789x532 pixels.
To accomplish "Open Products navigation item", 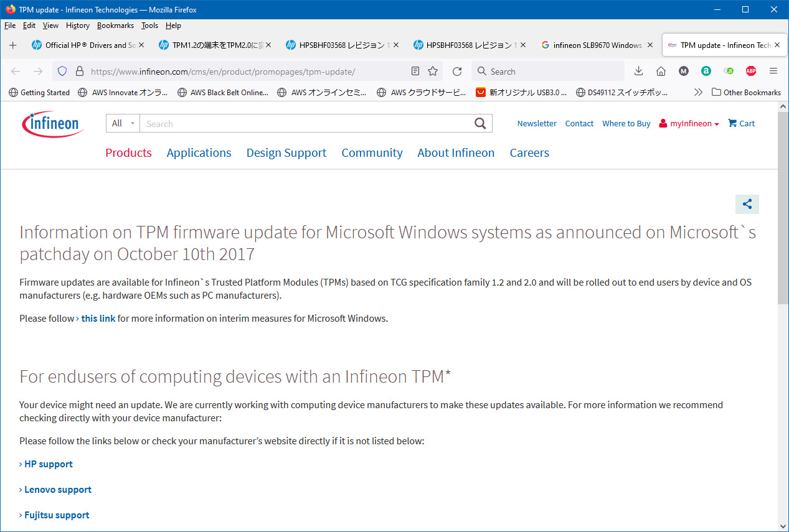I will [128, 152].
